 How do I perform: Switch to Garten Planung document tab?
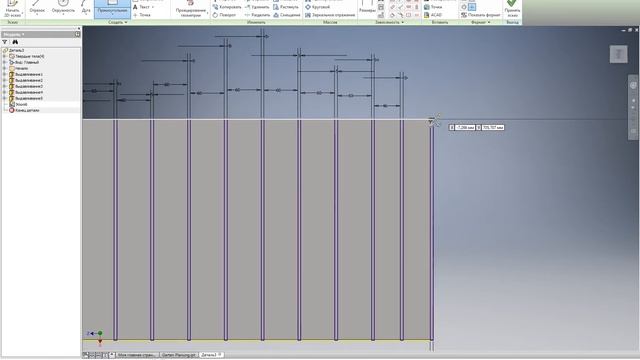[x=178, y=355]
